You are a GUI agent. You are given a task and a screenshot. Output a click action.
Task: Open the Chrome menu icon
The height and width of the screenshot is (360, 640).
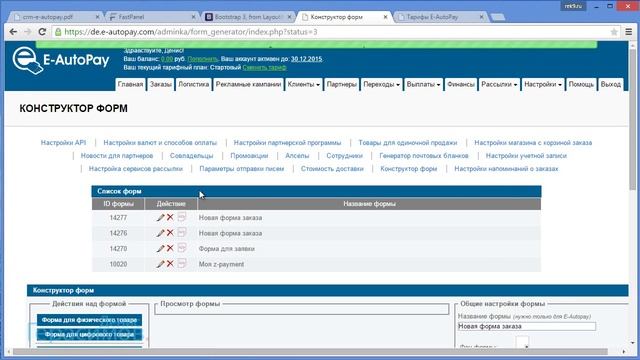[x=629, y=32]
